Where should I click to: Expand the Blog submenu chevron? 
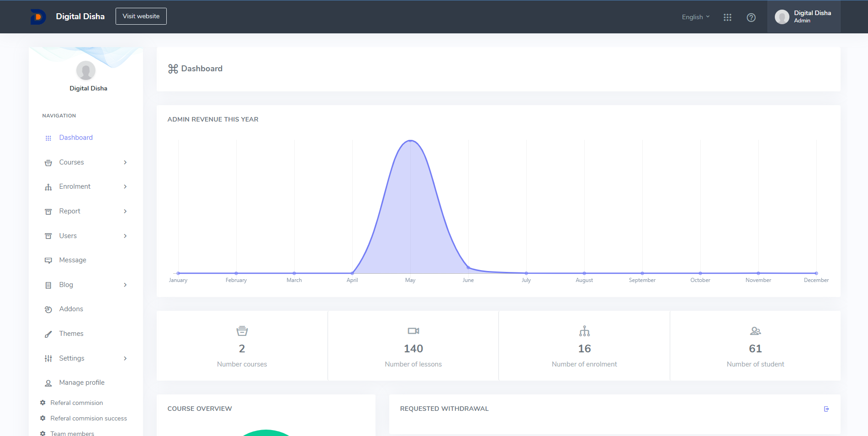click(125, 285)
